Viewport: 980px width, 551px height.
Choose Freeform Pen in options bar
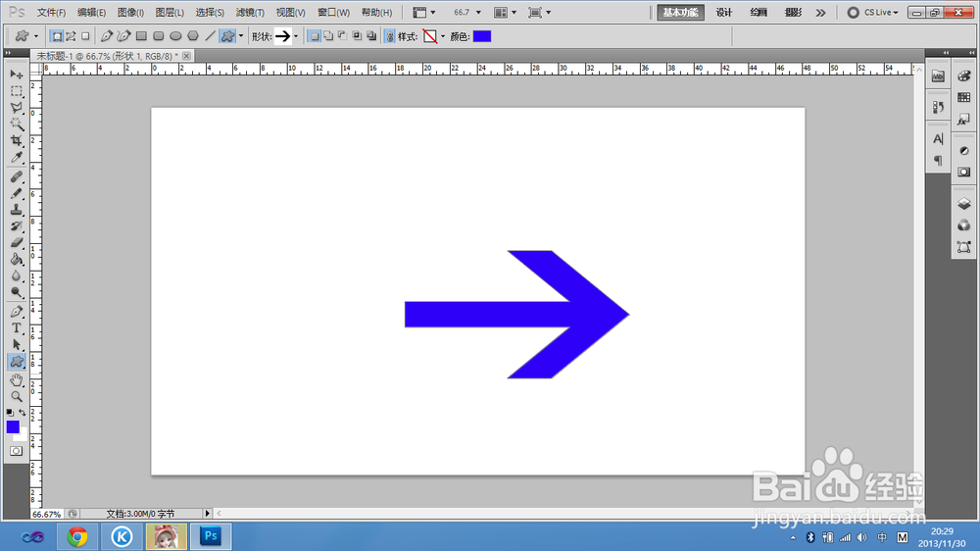(123, 36)
